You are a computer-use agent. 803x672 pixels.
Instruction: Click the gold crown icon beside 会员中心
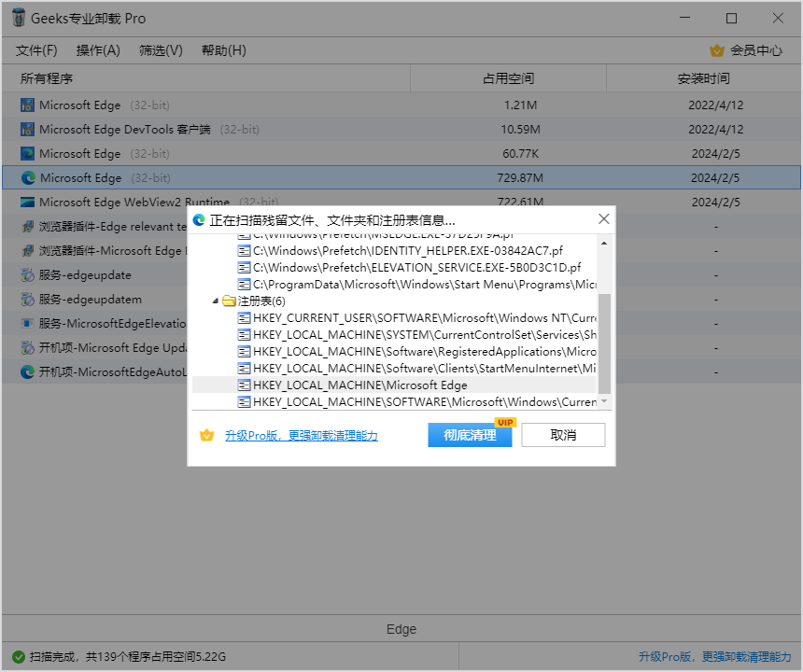[x=717, y=50]
